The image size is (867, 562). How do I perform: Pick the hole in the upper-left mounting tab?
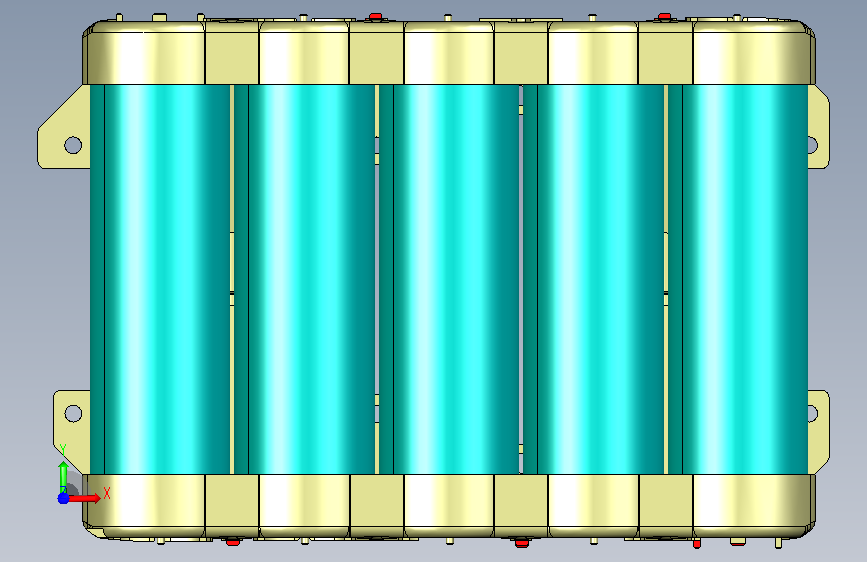(73, 145)
